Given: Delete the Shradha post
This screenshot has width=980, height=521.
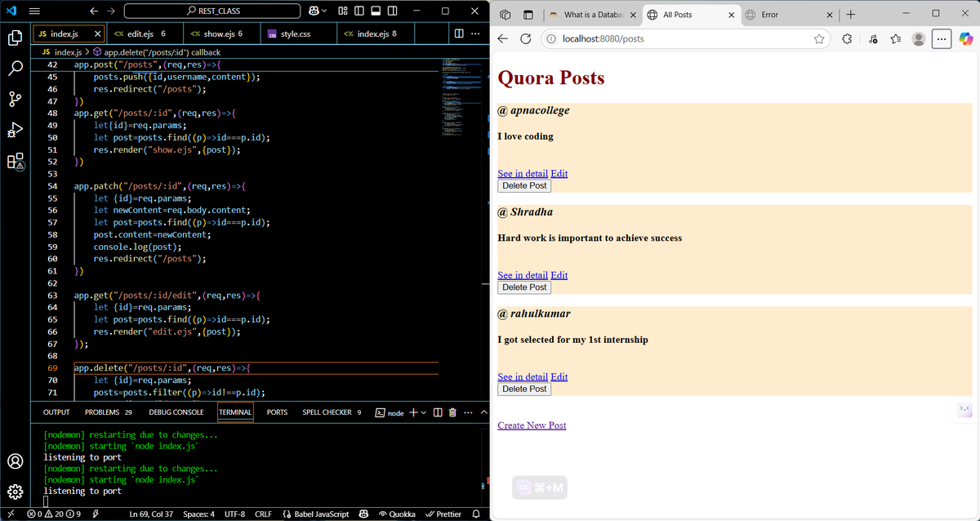Looking at the screenshot, I should [524, 287].
